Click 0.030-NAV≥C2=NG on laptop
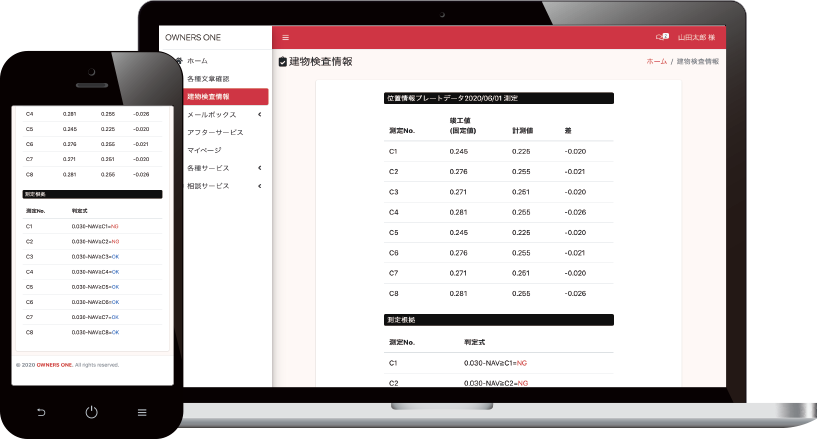 pos(496,383)
